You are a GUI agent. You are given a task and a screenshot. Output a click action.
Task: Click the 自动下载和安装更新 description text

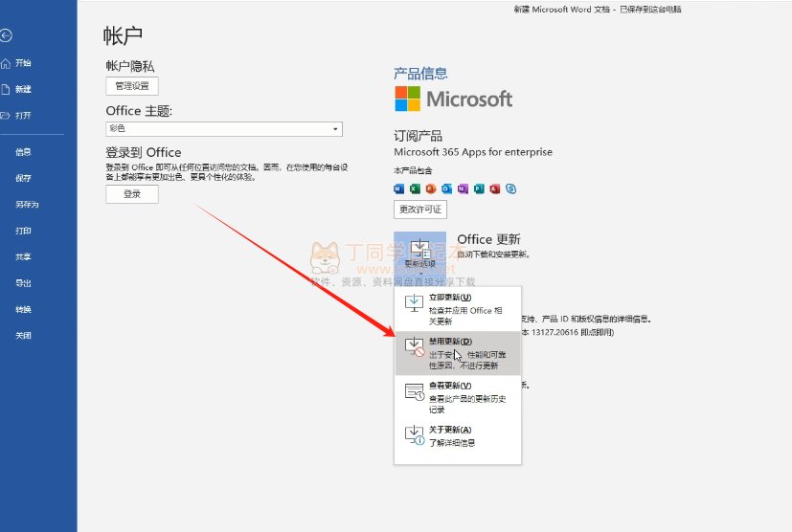point(493,255)
